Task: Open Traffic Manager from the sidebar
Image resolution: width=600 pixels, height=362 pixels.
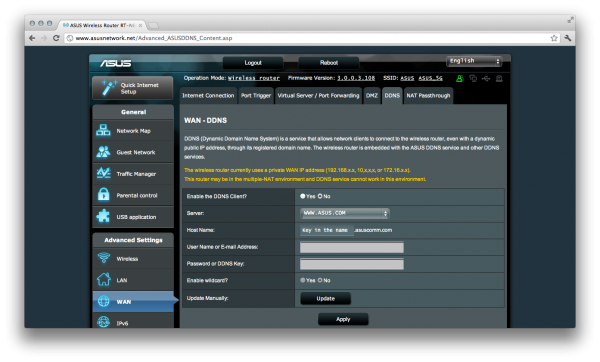Action: point(133,174)
